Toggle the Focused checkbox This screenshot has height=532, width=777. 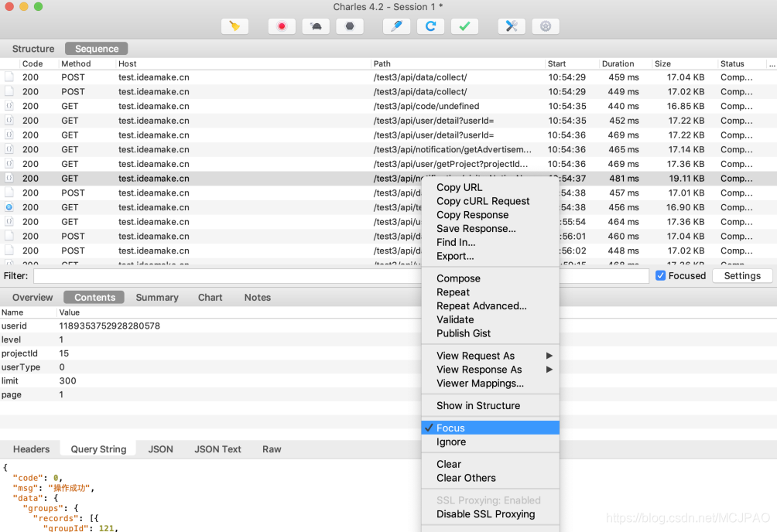[x=660, y=275]
